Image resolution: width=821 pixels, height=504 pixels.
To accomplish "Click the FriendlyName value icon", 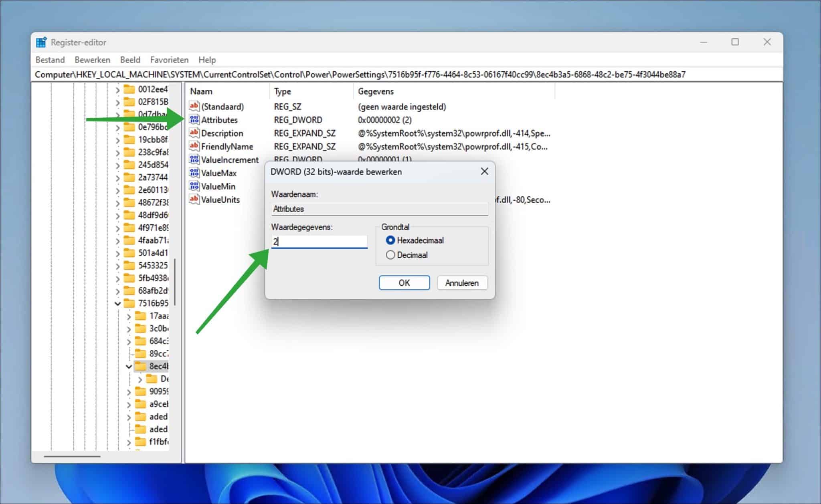I will coord(194,146).
